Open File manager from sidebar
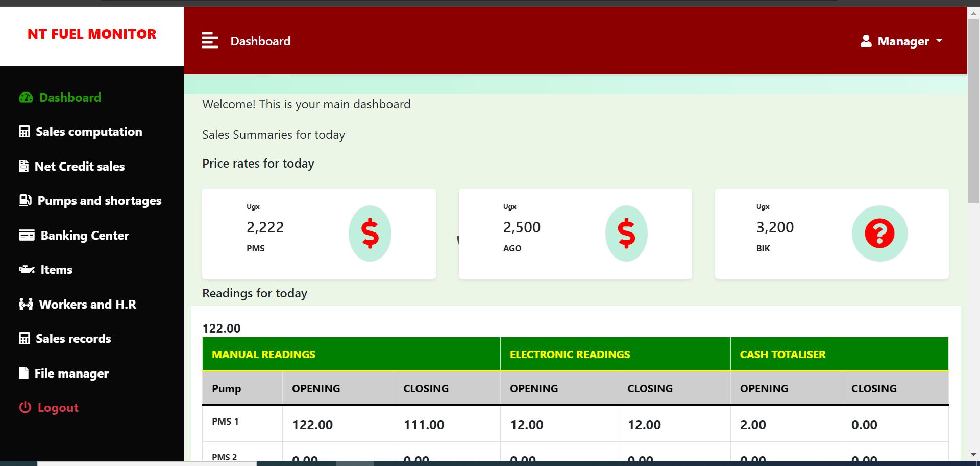 pos(71,374)
